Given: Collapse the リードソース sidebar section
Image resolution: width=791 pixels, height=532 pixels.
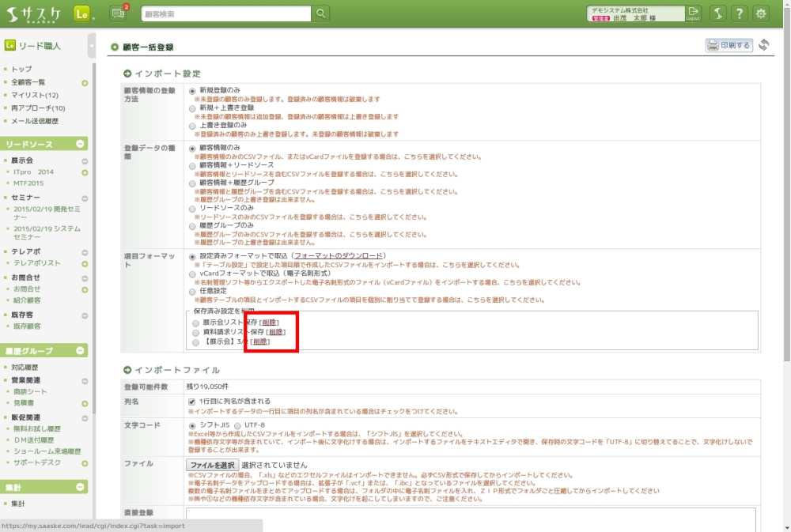Looking at the screenshot, I should tap(80, 144).
